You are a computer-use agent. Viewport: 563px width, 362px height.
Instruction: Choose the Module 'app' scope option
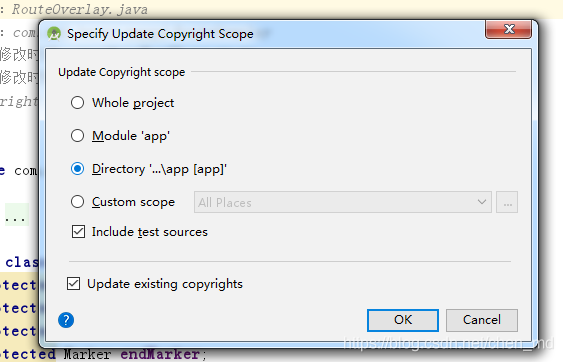77,136
